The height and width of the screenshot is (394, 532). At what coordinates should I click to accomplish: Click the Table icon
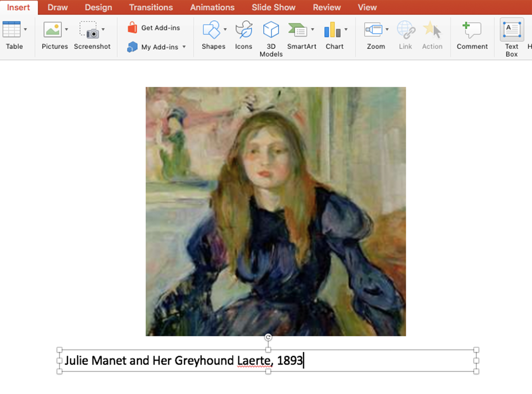[11, 29]
